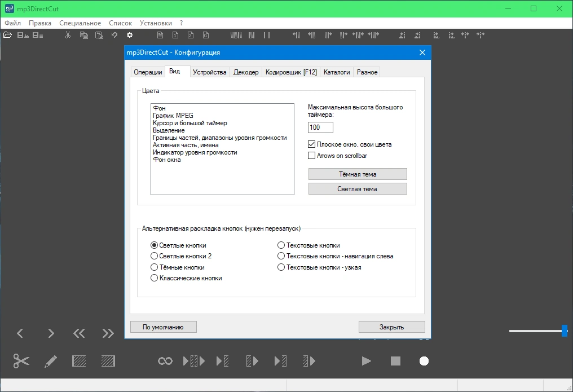Open the Файл menu
Image resolution: width=573 pixels, height=392 pixels.
[x=13, y=23]
